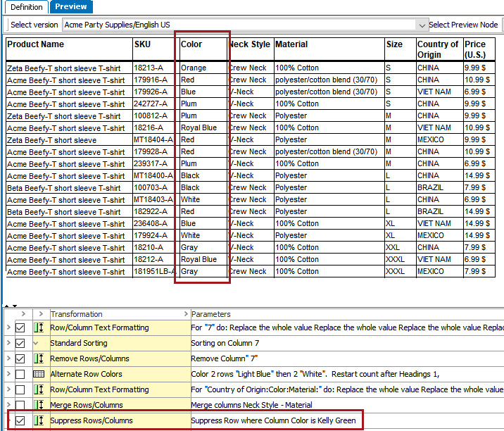Image resolution: width=504 pixels, height=431 pixels.
Task: Click the Suppress Rows/Columns transformation icon
Action: tap(39, 421)
